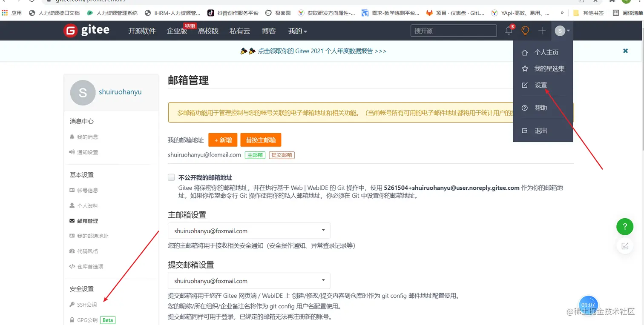Image resolution: width=644 pixels, height=325 pixels.
Task: Open the shuiruohanyu username link
Action: pyautogui.click(x=120, y=92)
